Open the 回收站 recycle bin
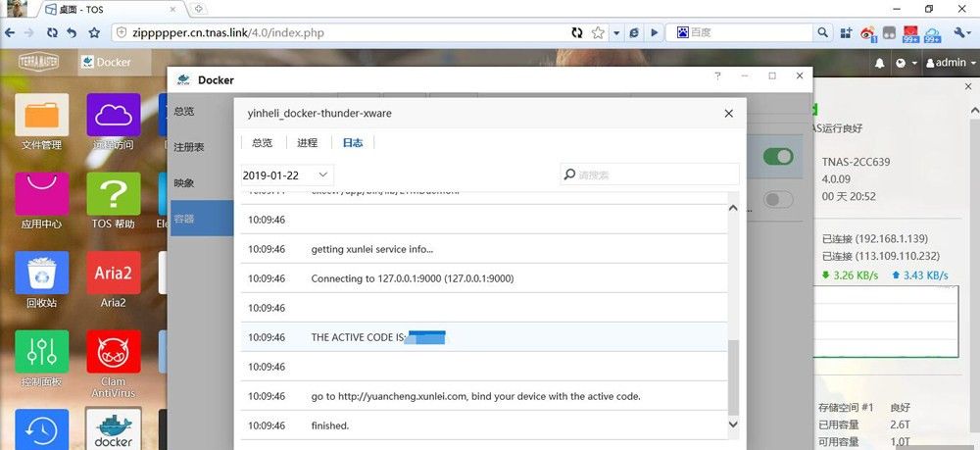 41,273
